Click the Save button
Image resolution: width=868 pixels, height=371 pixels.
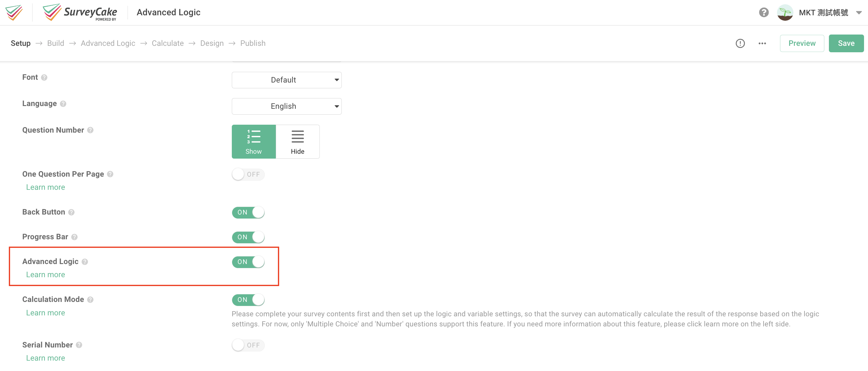(846, 43)
